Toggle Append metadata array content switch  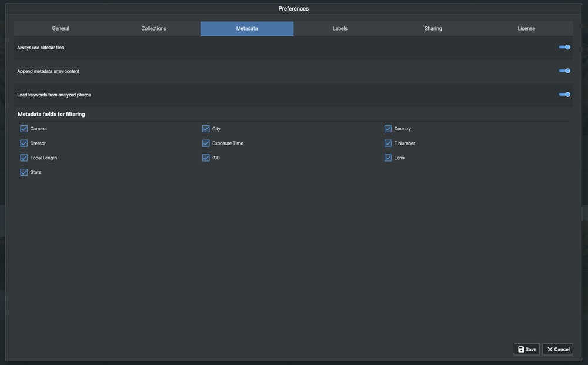[x=564, y=71]
